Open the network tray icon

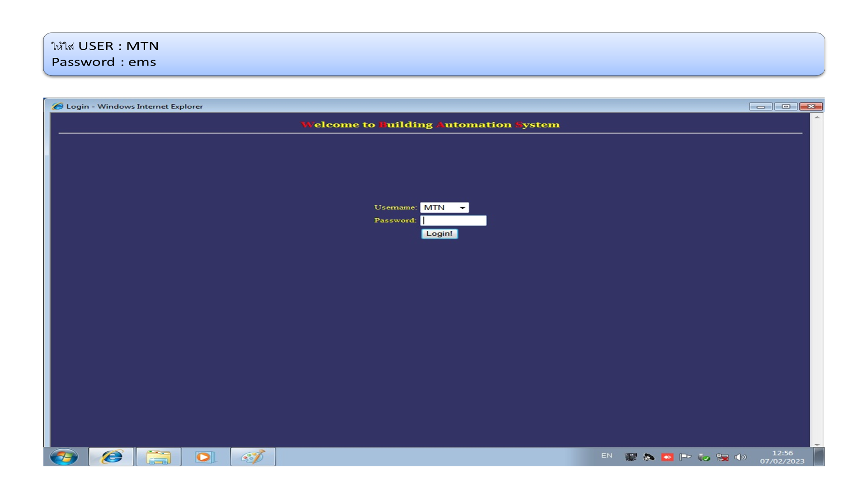722,457
